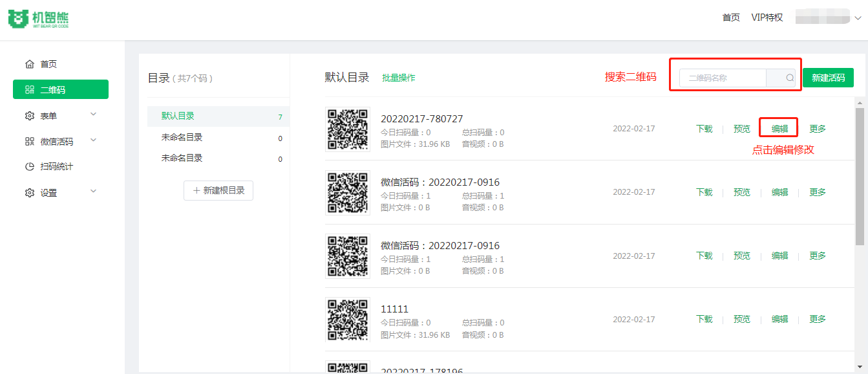This screenshot has width=868, height=374.
Task: Select the 默认目录 folder in the directory list
Action: point(218,116)
